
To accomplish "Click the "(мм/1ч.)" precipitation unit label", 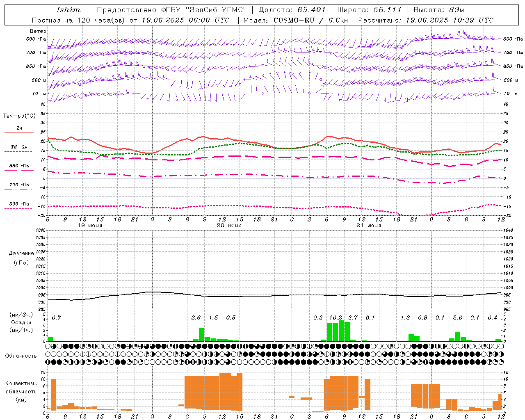I will (x=21, y=330).
